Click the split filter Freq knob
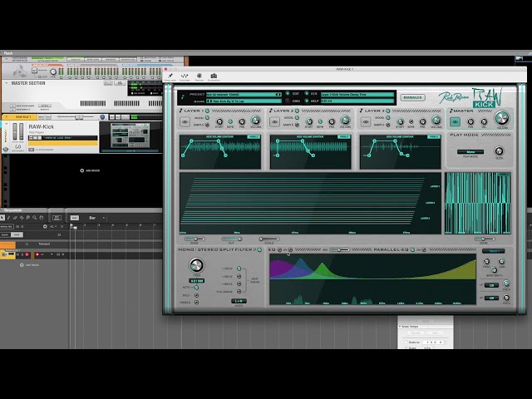Viewport: 532px width, 399px height. pos(196,265)
